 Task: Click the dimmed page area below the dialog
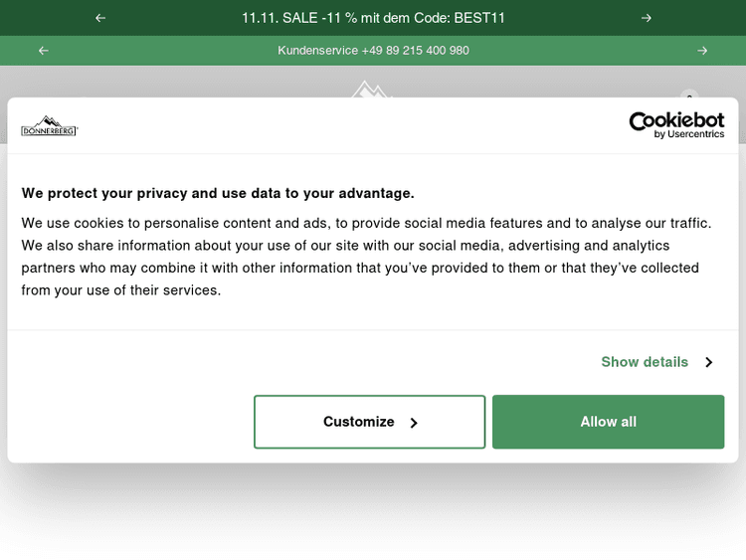click(x=373, y=512)
